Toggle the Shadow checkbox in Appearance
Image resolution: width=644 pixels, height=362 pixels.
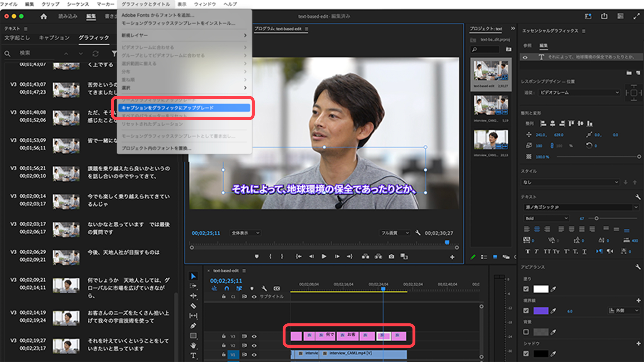(x=526, y=353)
